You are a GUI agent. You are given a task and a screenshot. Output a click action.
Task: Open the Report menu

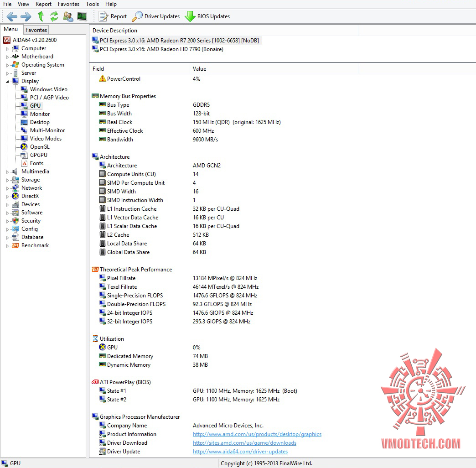pyautogui.click(x=43, y=4)
